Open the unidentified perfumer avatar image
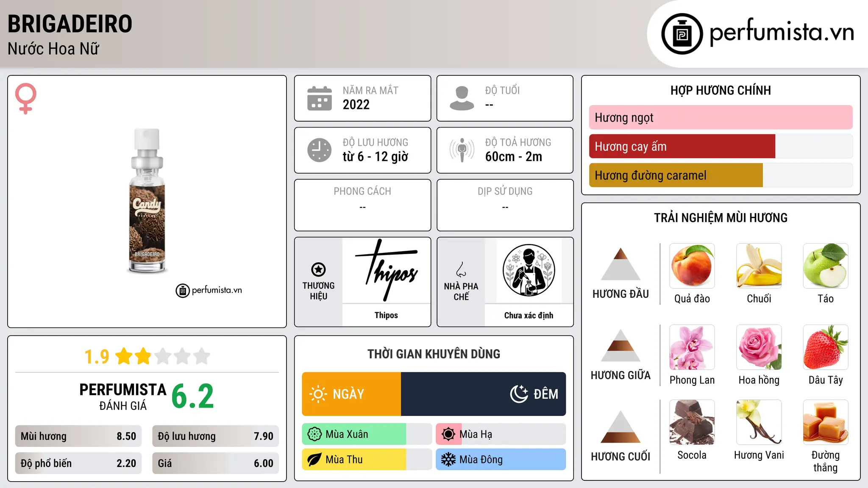Image resolution: width=868 pixels, height=488 pixels. point(529,270)
